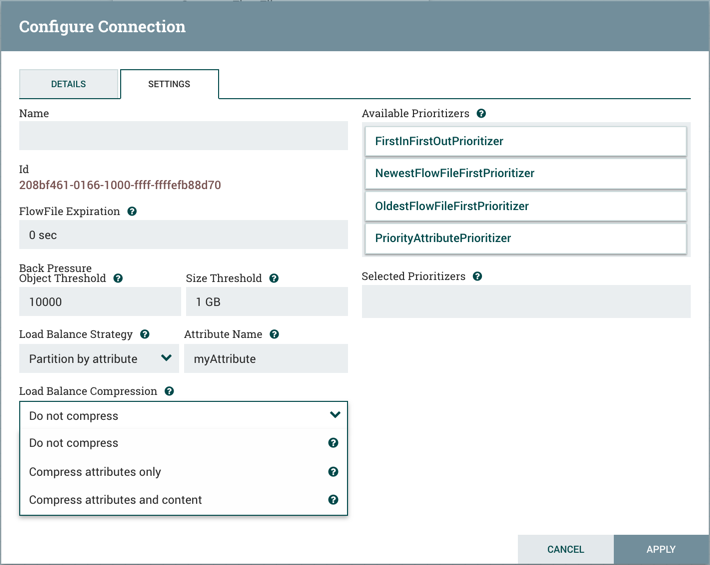This screenshot has width=710, height=565.
Task: Switch to the Details tab
Action: tap(69, 85)
